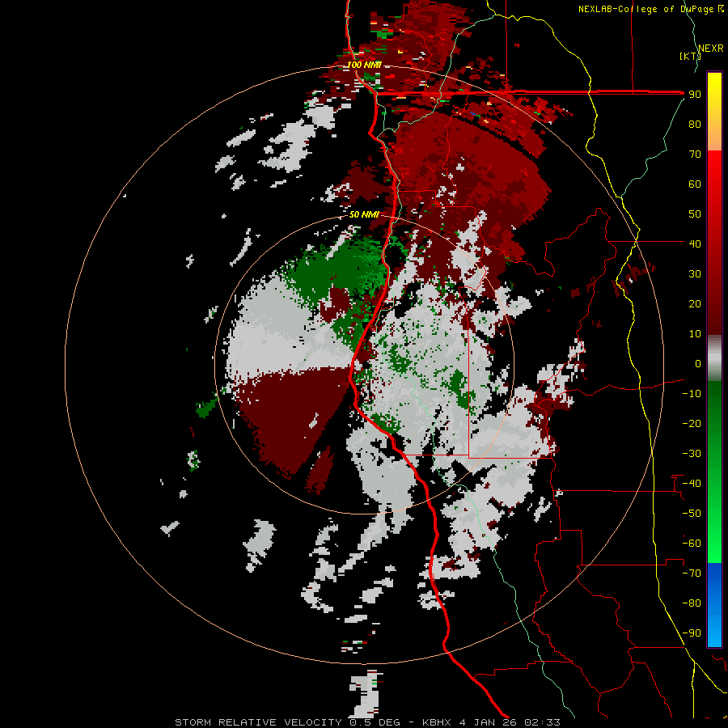Click the -20 value on velocity scale
728x728 pixels.
(692, 424)
